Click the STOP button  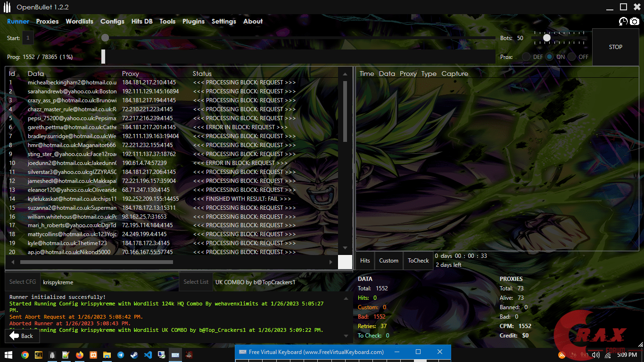616,47
